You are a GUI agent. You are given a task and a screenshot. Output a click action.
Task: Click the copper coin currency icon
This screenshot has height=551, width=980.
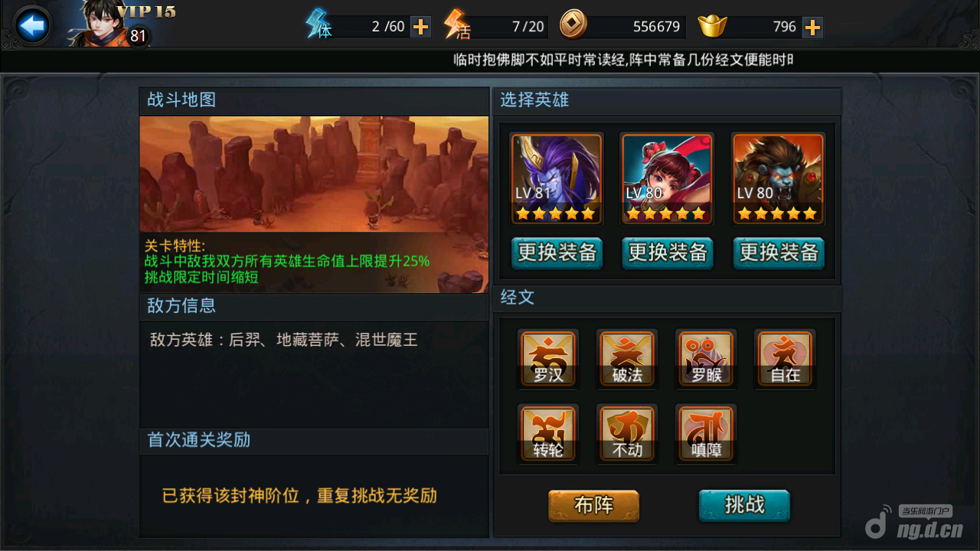point(573,25)
